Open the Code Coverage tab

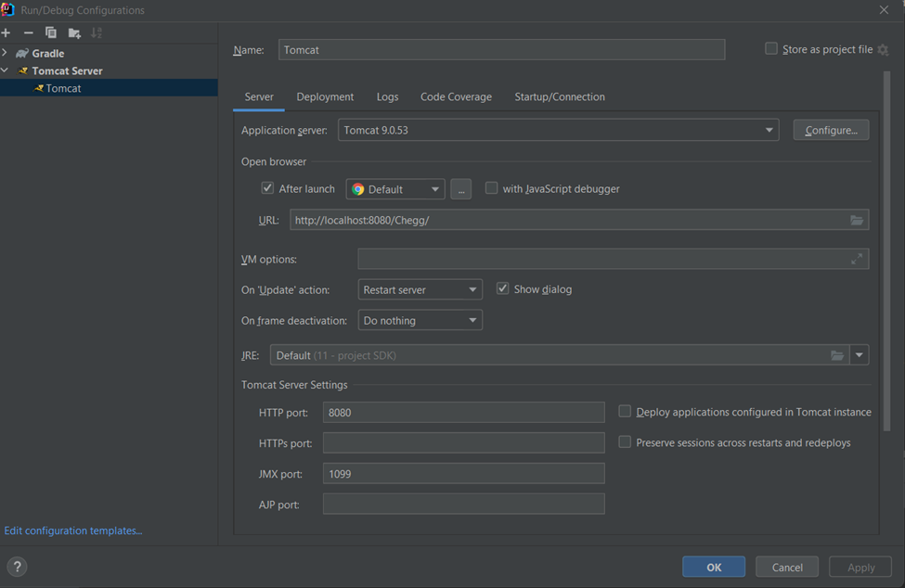tap(456, 96)
